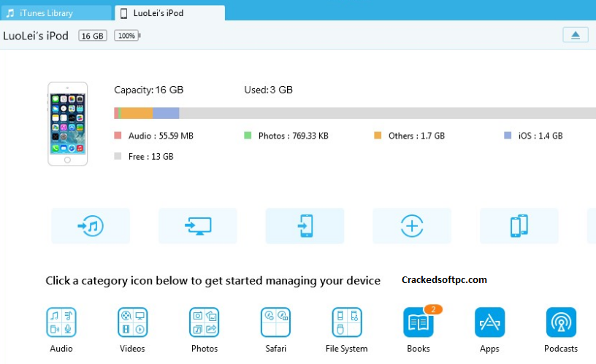Open the Audio category

[61, 330]
